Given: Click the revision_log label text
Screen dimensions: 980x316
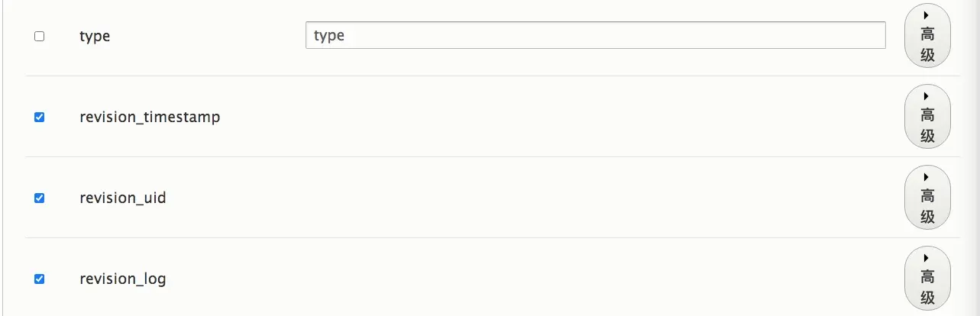Looking at the screenshot, I should [122, 279].
